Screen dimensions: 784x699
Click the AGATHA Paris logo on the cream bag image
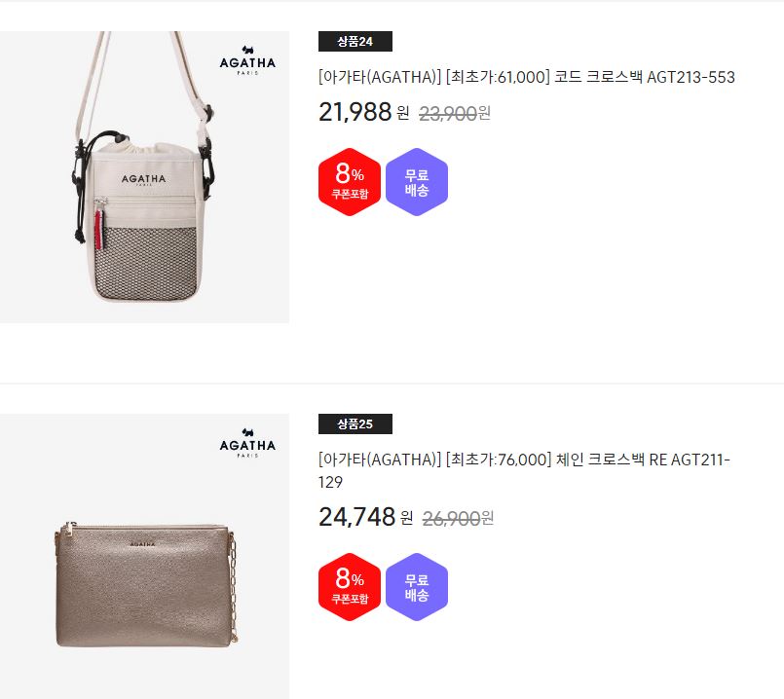247,60
